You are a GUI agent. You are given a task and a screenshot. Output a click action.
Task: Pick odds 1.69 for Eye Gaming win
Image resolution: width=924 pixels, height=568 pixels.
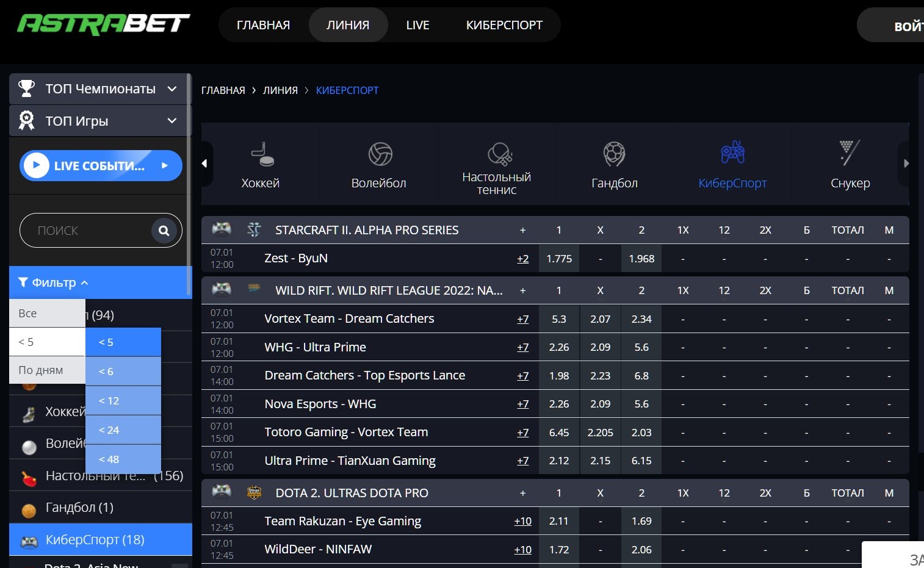coord(641,521)
